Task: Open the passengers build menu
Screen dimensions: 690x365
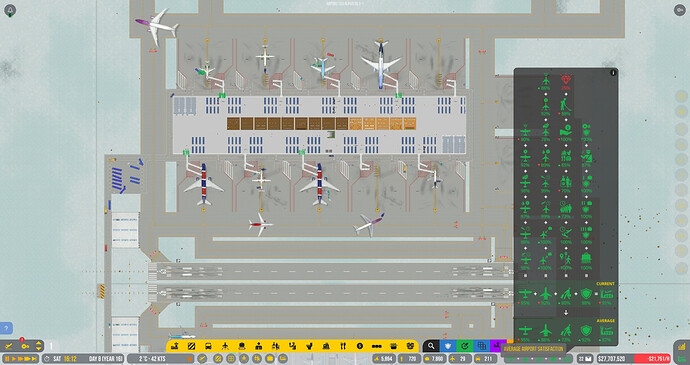Action: [275, 346]
